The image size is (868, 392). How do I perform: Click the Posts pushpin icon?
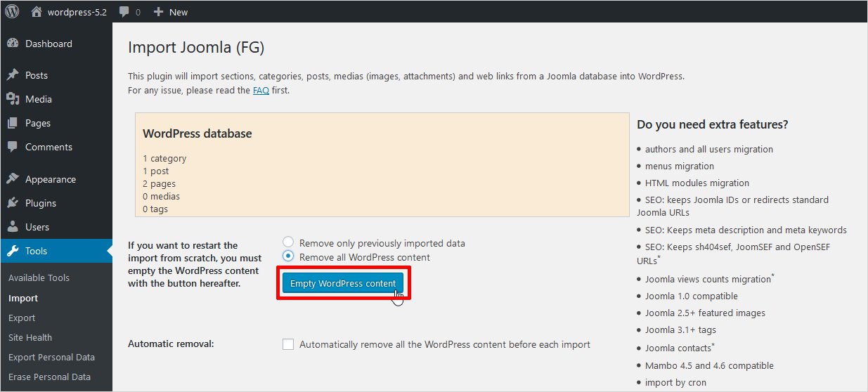[x=13, y=75]
